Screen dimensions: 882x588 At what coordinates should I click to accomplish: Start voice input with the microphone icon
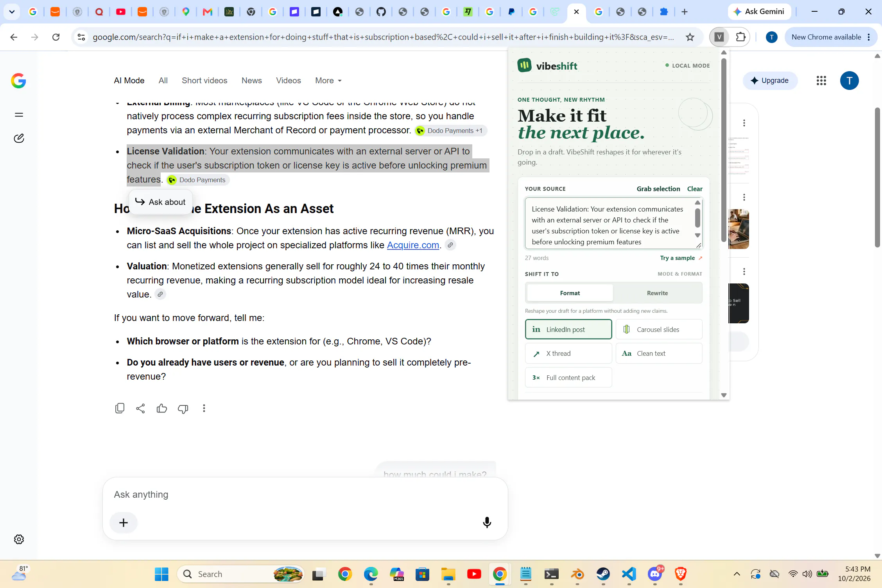[x=487, y=523]
